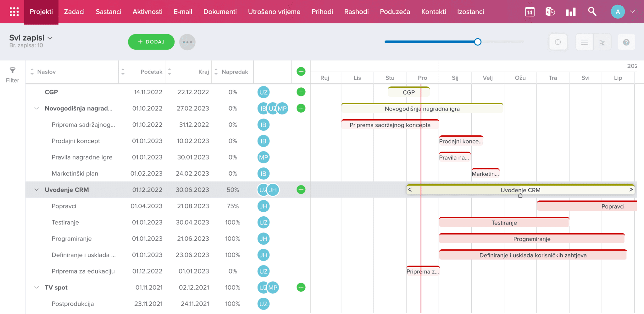Click the Sij month header

(455, 78)
